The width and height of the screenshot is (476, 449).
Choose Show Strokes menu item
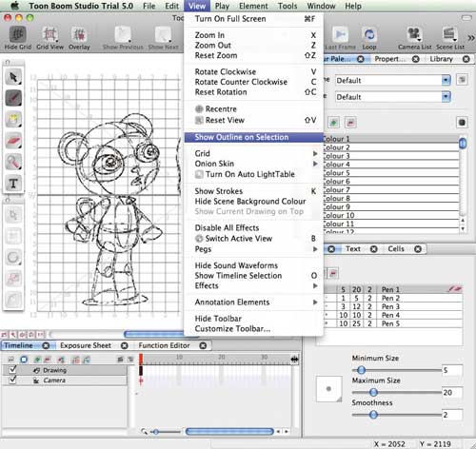pyautogui.click(x=253, y=191)
